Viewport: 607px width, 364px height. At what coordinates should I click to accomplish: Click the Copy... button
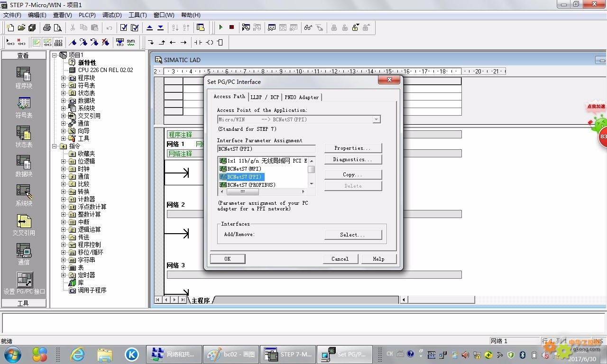click(x=353, y=175)
